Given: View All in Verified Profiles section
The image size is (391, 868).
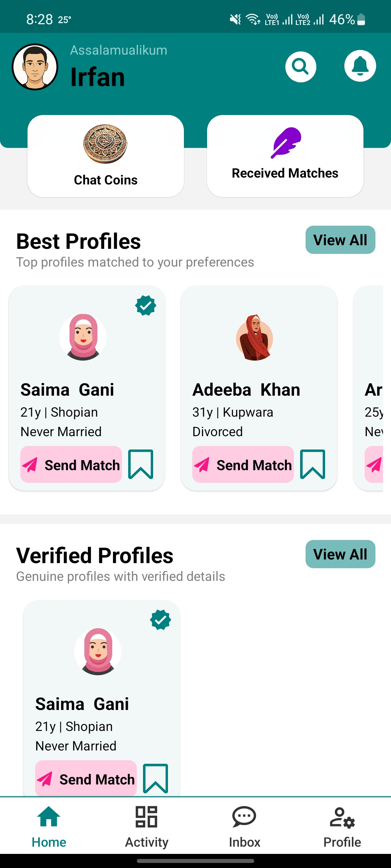Looking at the screenshot, I should 340,554.
